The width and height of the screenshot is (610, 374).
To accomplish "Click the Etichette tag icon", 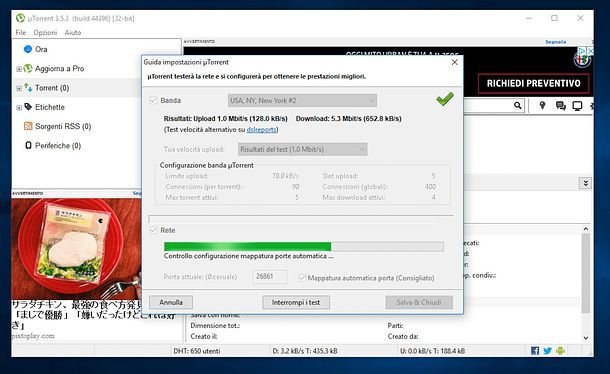I will coord(28,107).
